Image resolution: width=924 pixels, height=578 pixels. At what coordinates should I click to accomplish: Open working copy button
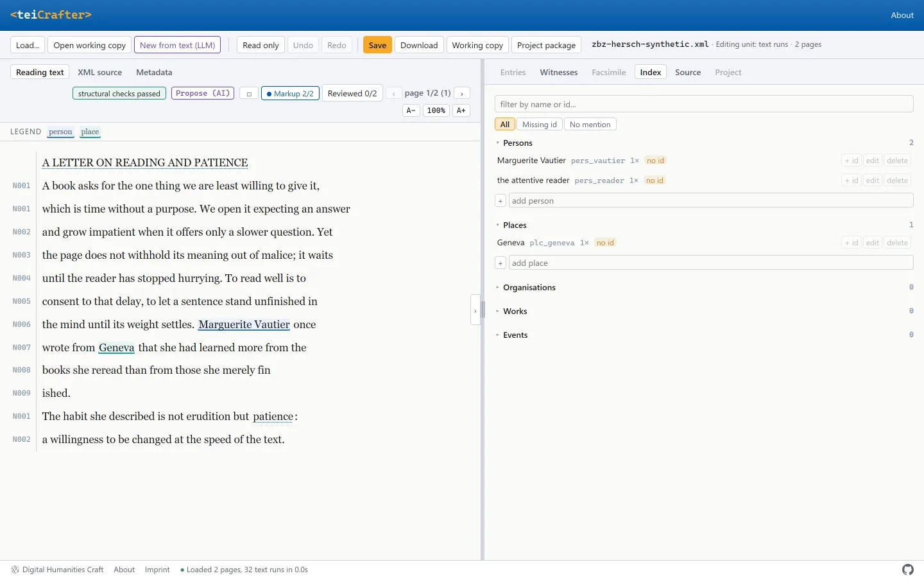90,45
